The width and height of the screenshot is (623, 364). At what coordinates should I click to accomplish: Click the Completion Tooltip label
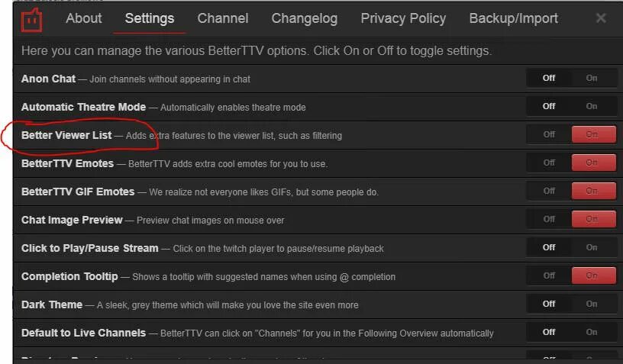[69, 276]
